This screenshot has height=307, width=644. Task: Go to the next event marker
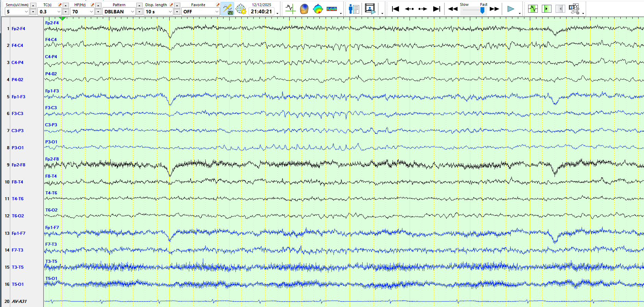coord(423,9)
